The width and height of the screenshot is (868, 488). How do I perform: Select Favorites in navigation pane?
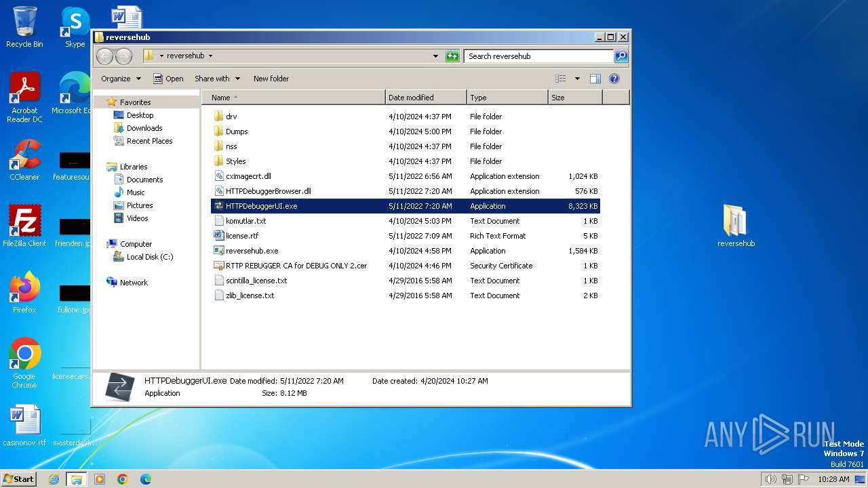coord(135,102)
